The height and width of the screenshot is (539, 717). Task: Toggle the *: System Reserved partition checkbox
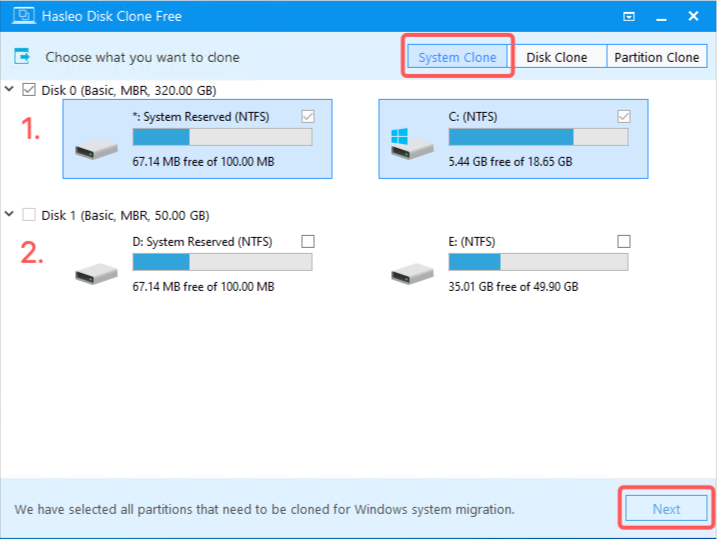point(308,116)
